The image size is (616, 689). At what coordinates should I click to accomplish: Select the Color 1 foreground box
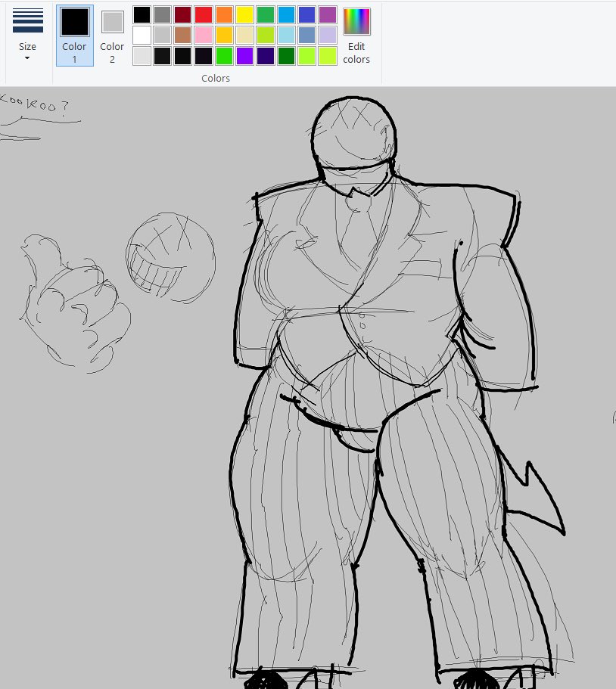[x=75, y=36]
